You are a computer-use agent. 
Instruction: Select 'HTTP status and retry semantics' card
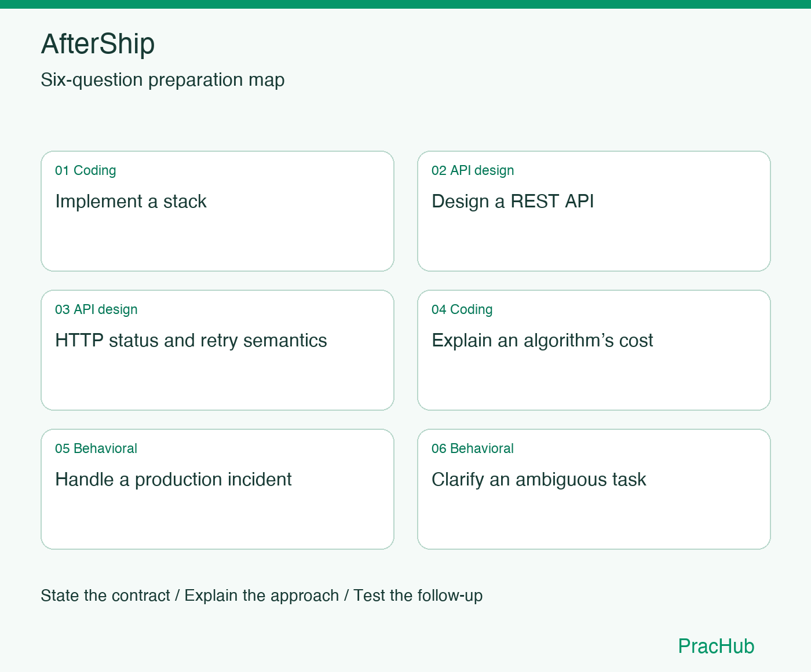pos(217,350)
